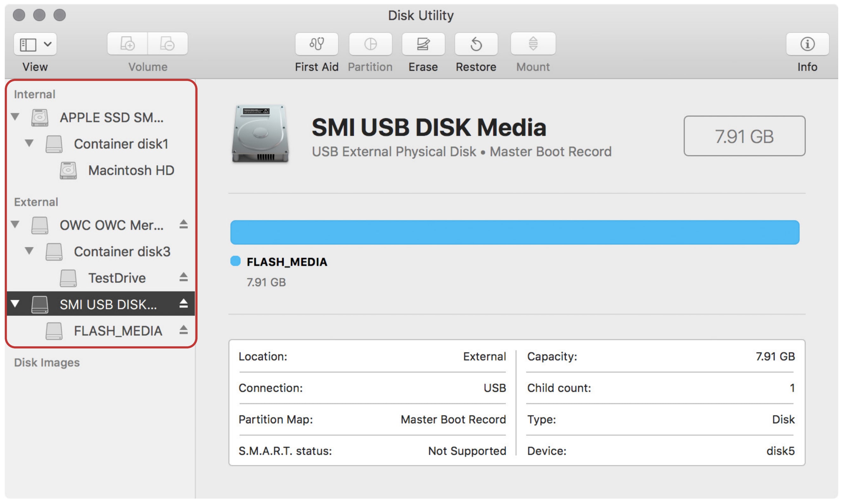Screen dimensions: 843x504
Task: Eject the TestDrive volume
Action: [184, 277]
